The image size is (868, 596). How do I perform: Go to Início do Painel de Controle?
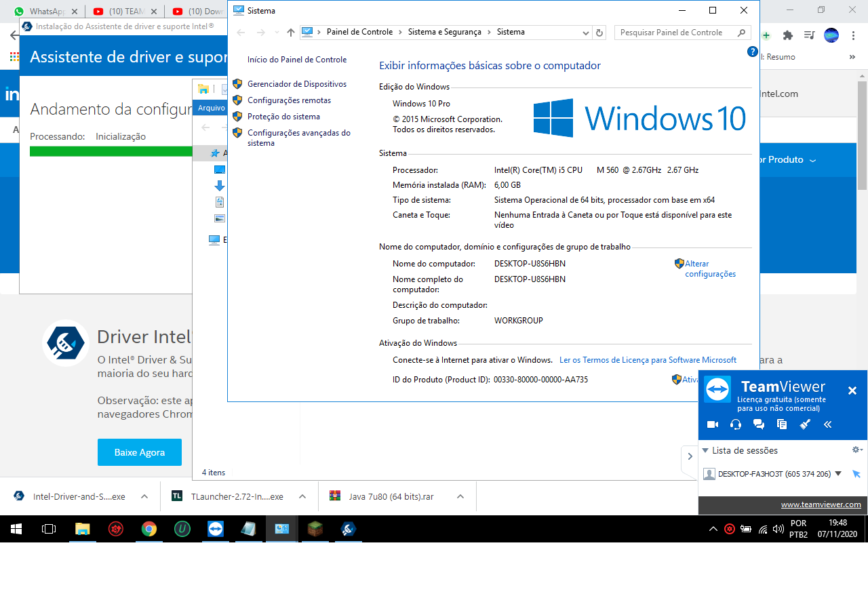tap(297, 60)
